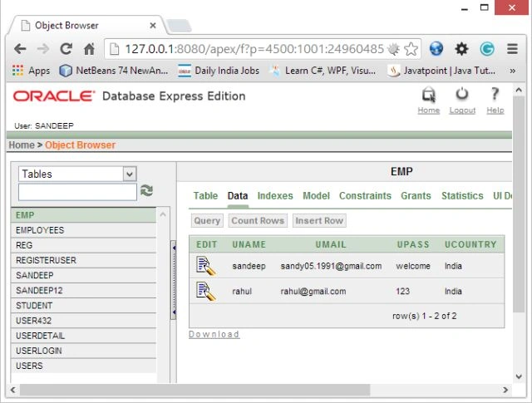Select the REG table

83,245
